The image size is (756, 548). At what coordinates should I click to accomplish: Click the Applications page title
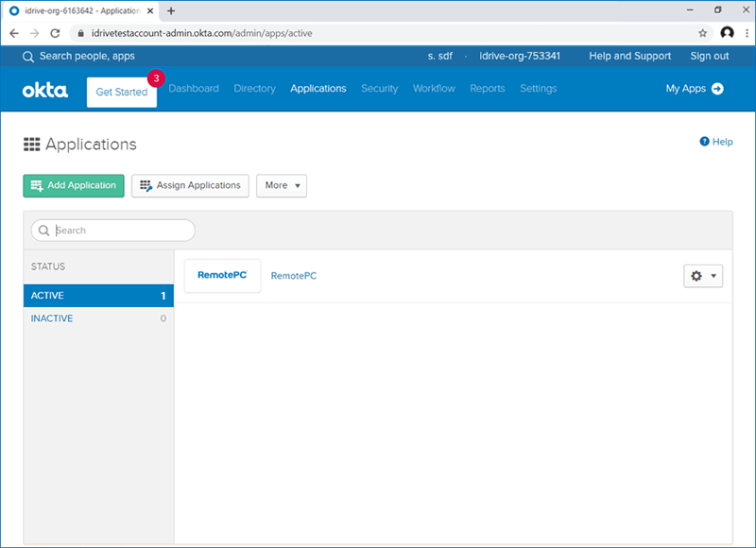[91, 145]
